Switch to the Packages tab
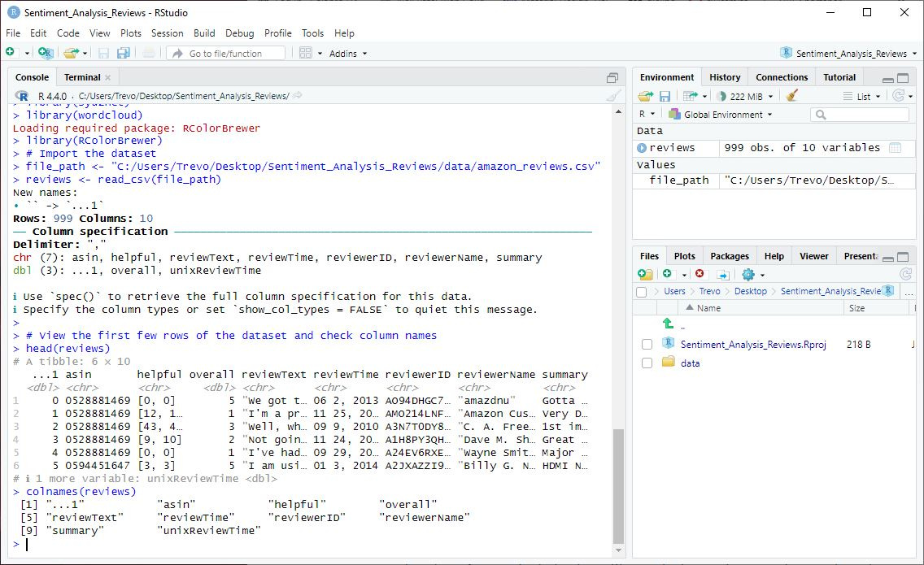This screenshot has height=565, width=924. pos(730,256)
